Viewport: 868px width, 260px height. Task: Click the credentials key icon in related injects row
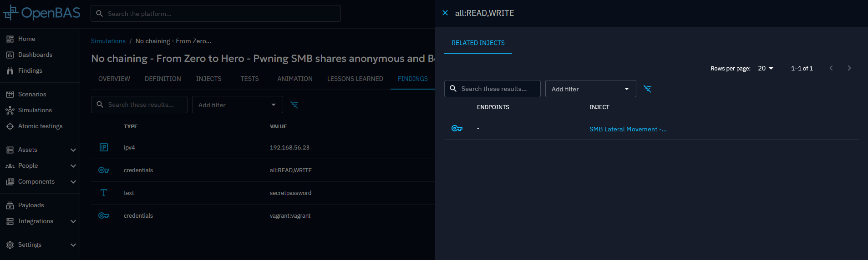pos(457,129)
